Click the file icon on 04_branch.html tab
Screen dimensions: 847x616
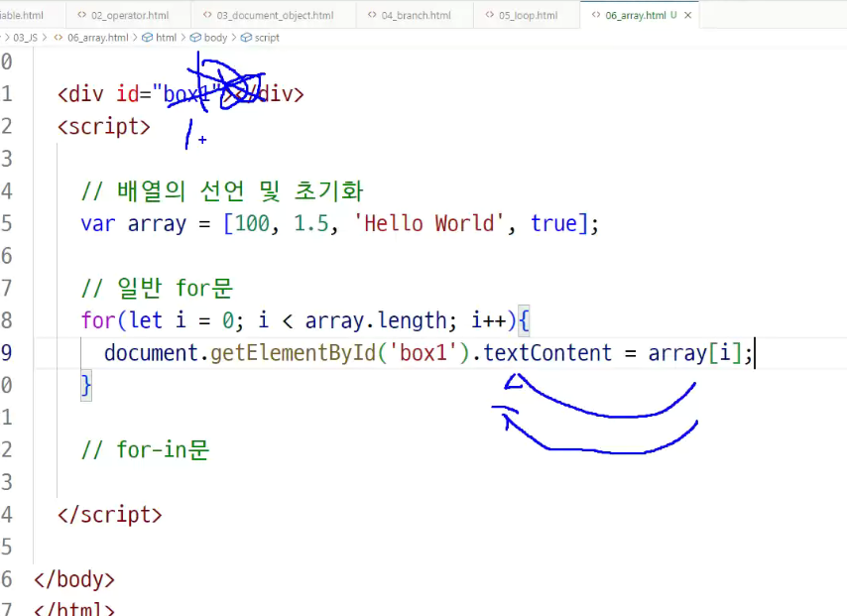tap(372, 15)
